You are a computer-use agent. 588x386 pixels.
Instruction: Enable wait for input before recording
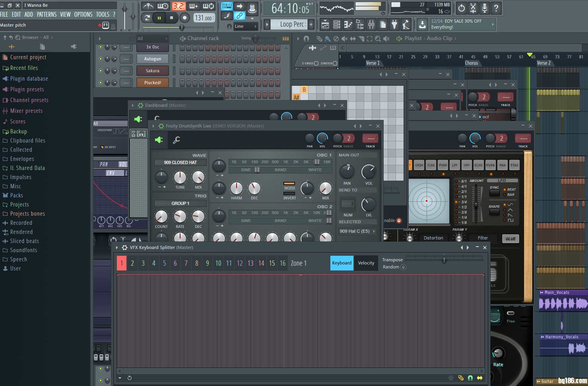(163, 6)
